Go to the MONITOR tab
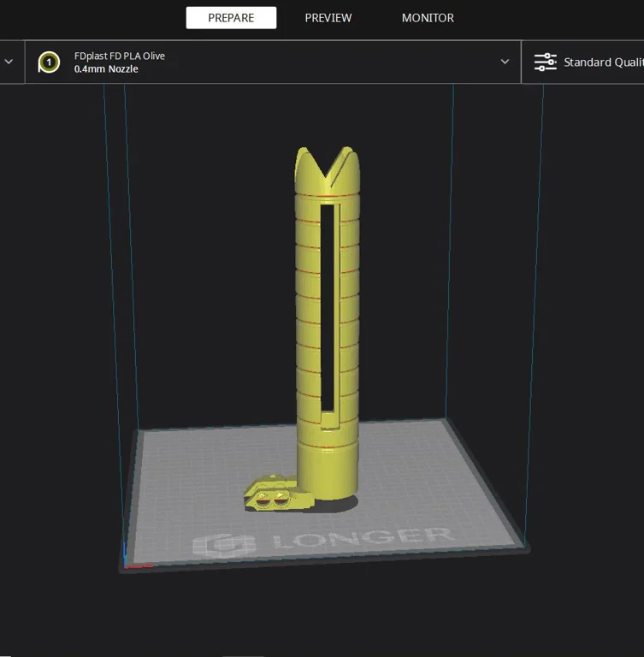 tap(428, 18)
